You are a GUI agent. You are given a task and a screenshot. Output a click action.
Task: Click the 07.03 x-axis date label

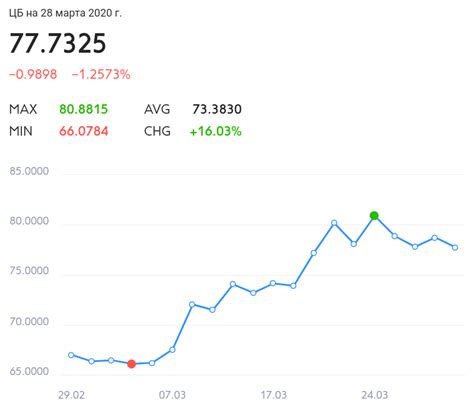pos(172,395)
